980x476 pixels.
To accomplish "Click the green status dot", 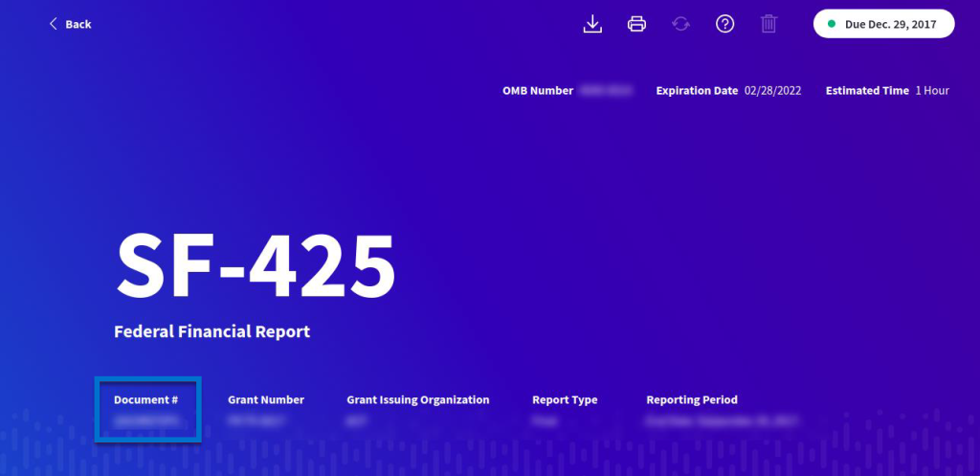I will coord(832,24).
